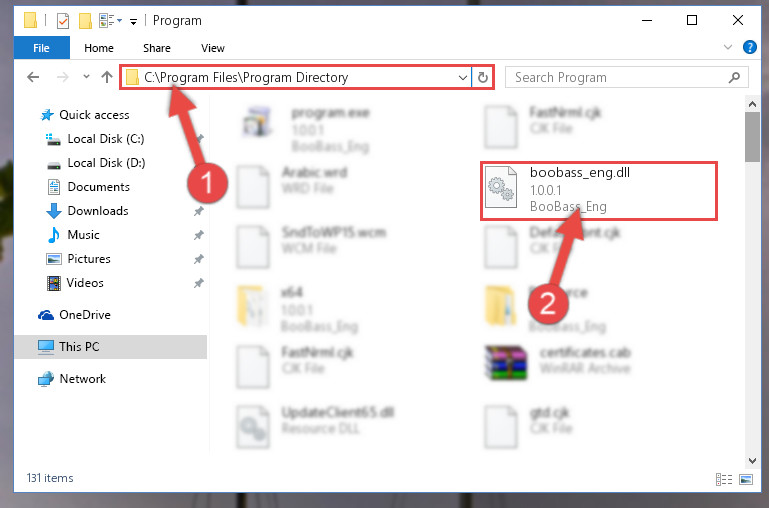Viewport: 769px width, 508px height.
Task: Click the vertical scrollbar down arrow
Action: coord(752,461)
